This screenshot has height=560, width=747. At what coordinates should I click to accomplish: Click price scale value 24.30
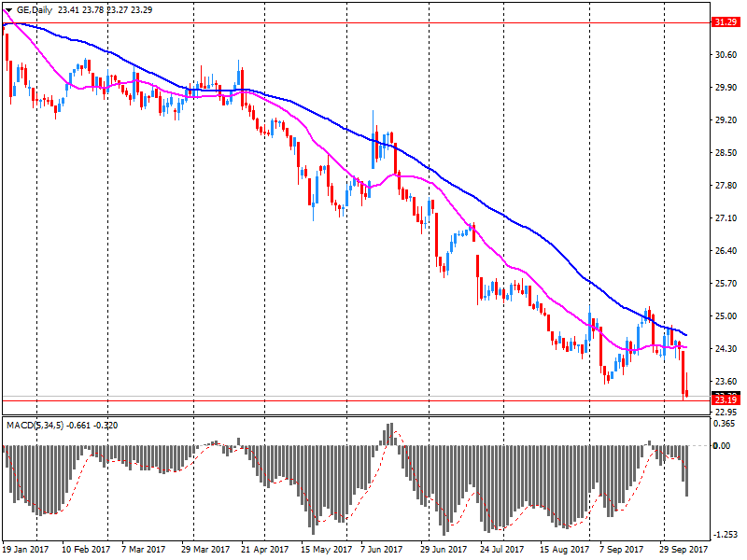pos(726,348)
